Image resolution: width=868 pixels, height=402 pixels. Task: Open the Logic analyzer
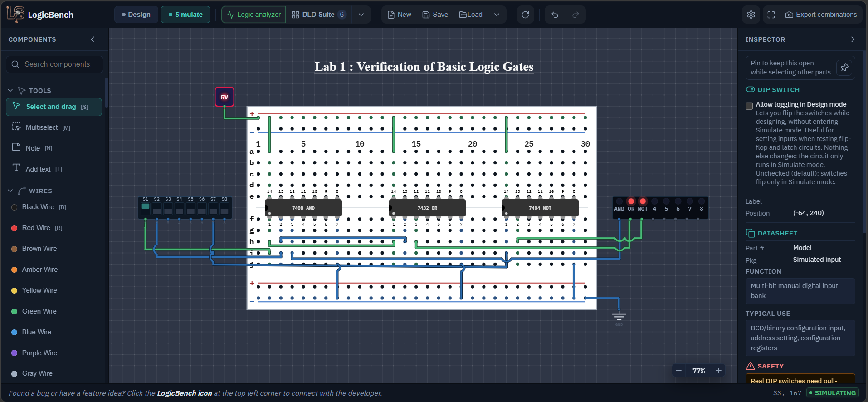254,15
